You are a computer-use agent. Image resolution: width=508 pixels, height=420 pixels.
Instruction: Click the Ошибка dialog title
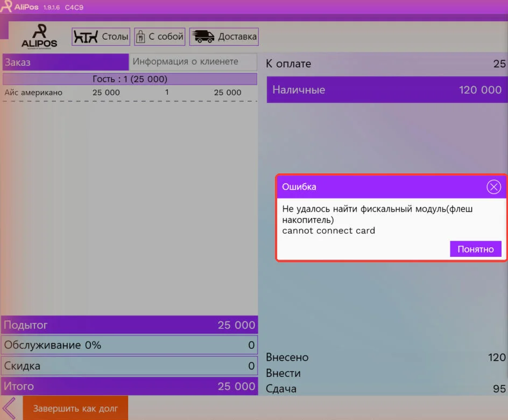pyautogui.click(x=299, y=187)
